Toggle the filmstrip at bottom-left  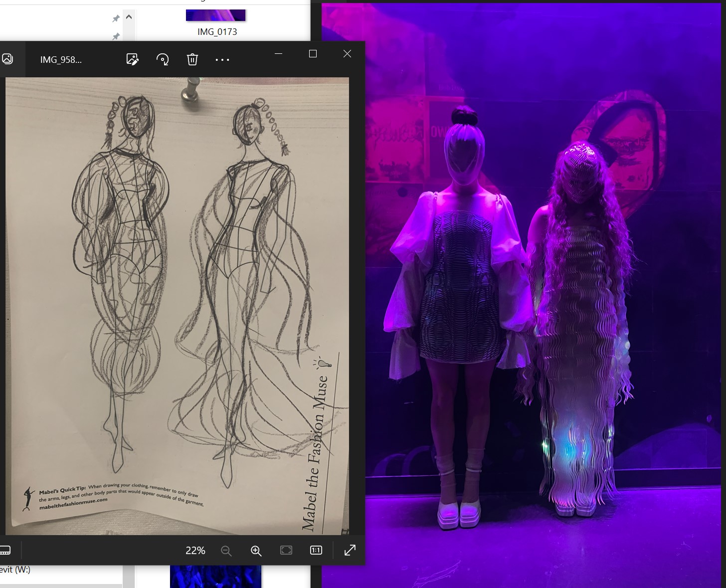tap(5, 551)
